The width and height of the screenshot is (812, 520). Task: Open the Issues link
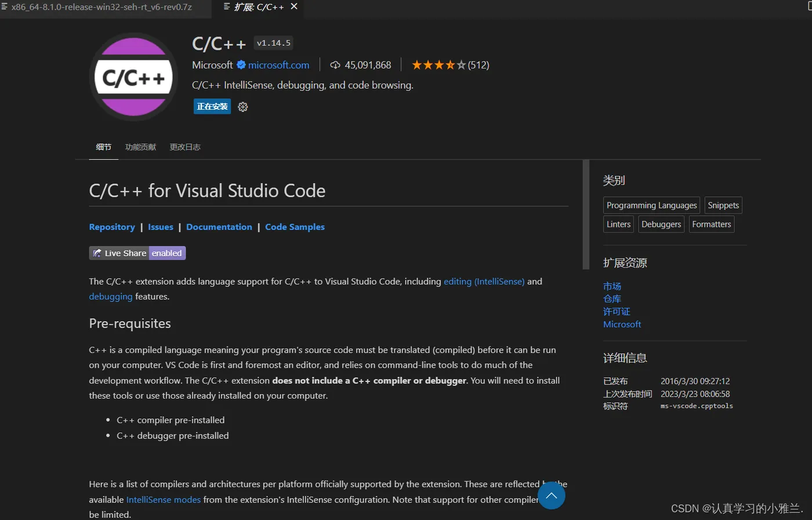(x=161, y=227)
